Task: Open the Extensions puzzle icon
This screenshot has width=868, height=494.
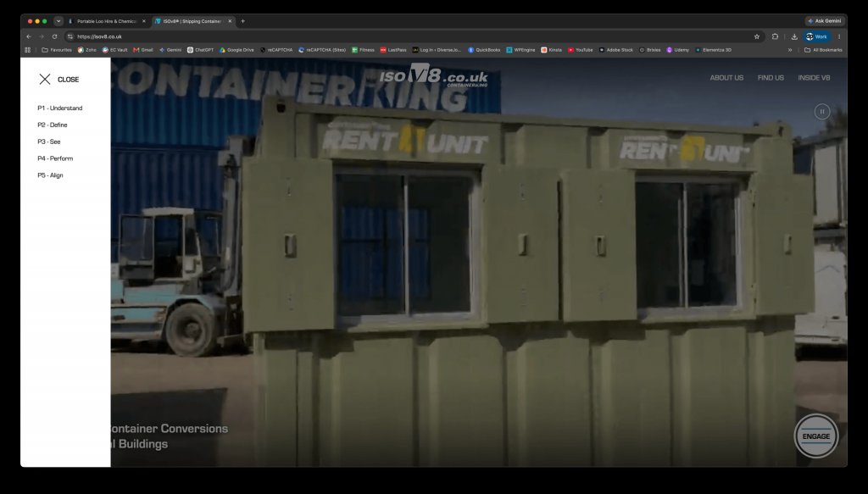Action: pos(775,36)
